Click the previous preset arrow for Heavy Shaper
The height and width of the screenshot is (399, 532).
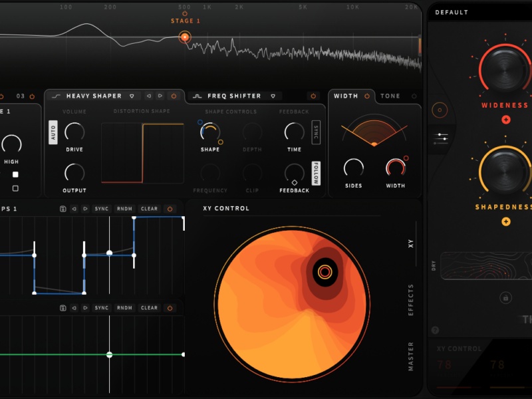coord(148,96)
